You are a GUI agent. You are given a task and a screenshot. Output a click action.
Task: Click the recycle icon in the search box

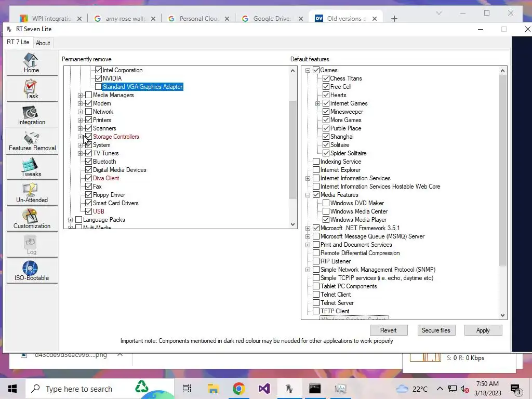tap(142, 387)
